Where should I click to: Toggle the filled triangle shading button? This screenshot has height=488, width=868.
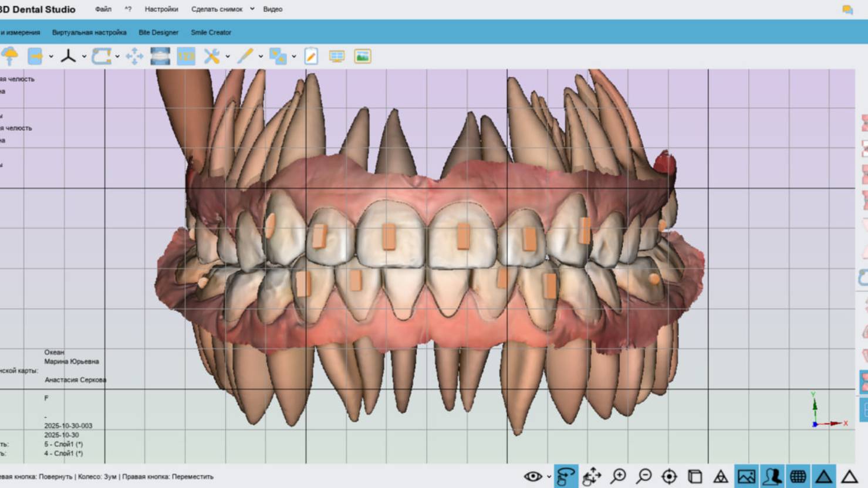[823, 476]
